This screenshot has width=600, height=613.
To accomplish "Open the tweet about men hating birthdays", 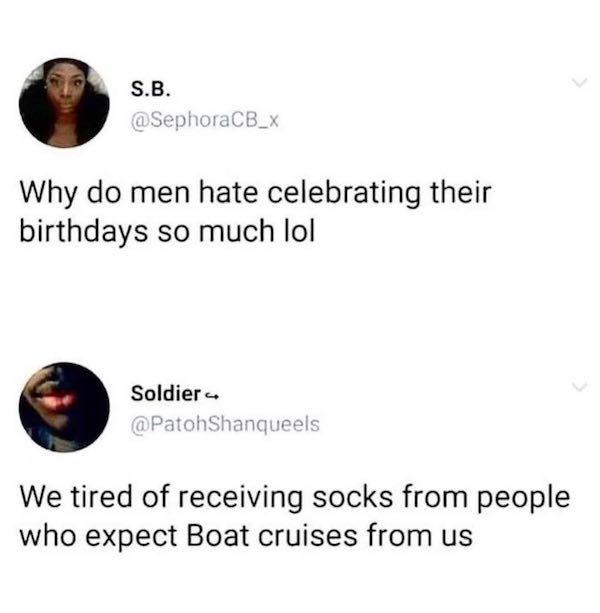I will pos(255,212).
